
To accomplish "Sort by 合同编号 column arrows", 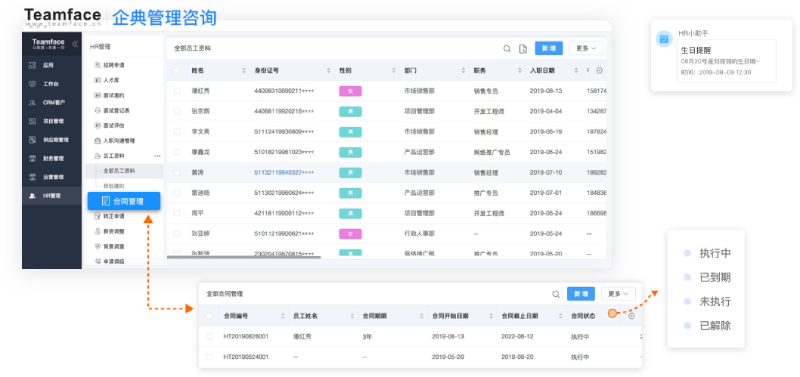I will pos(283,316).
